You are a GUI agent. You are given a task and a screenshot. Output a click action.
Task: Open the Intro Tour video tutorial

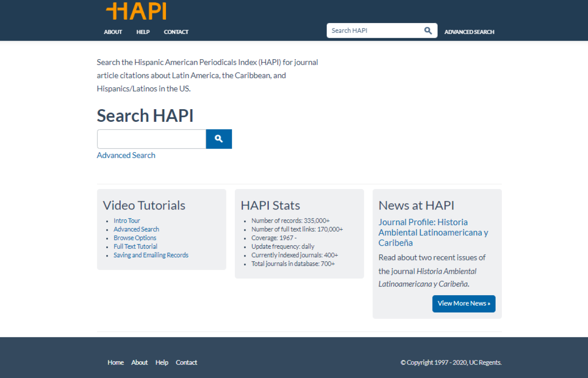coord(127,220)
